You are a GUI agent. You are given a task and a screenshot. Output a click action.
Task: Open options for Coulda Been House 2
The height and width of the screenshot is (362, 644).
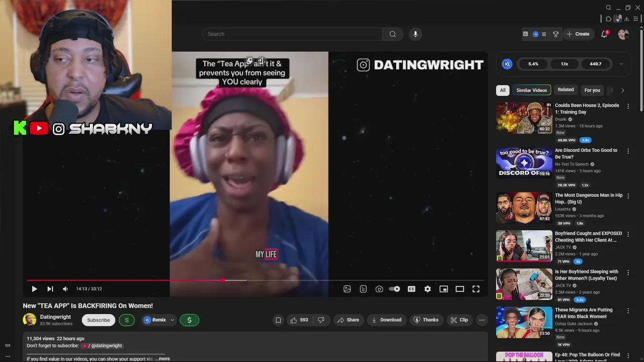click(628, 106)
